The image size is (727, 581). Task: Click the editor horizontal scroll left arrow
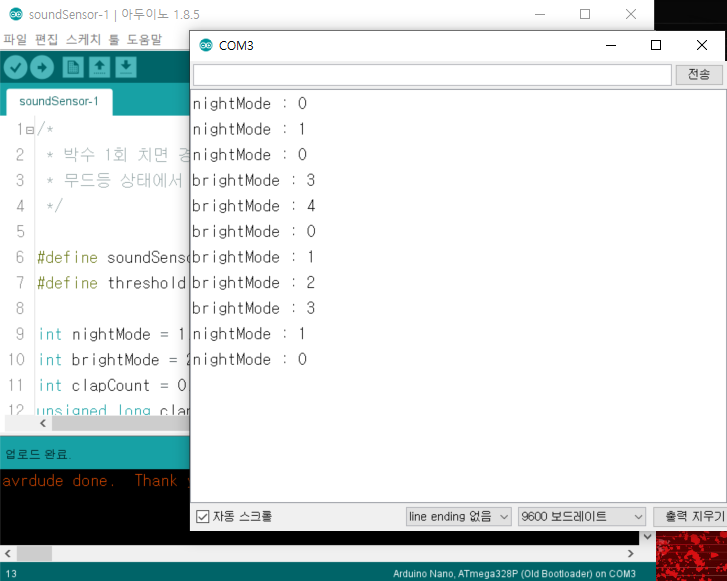pos(43,423)
